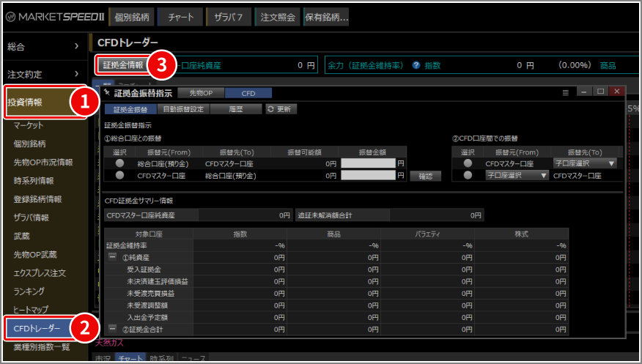
Task: Collapse the ①純資産 row
Action: (113, 257)
